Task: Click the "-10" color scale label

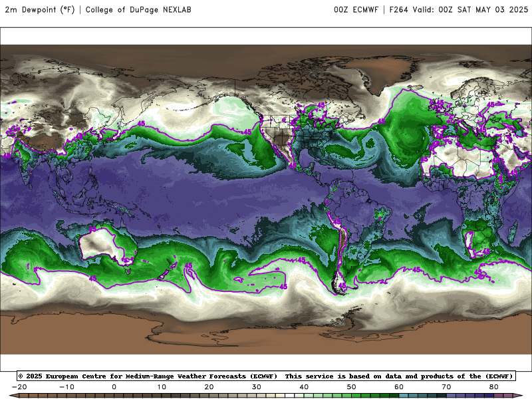Action: click(x=66, y=387)
